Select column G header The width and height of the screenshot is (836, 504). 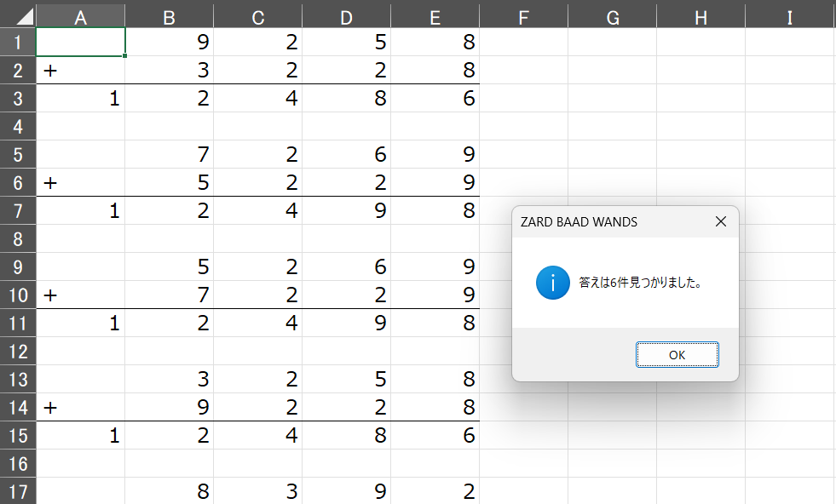613,17
